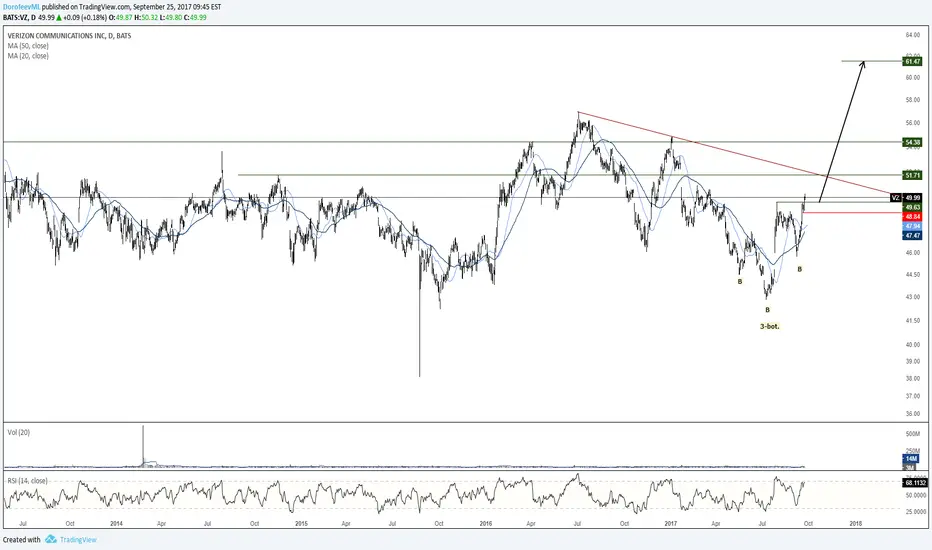Image resolution: width=932 pixels, height=550 pixels.
Task: Click the 2018 label on the time axis
Action: tap(855, 524)
